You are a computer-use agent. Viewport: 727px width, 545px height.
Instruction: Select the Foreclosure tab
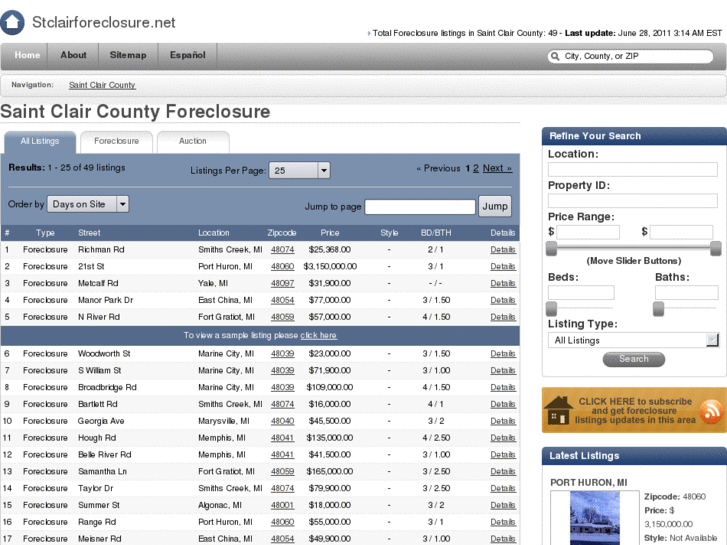tap(116, 141)
